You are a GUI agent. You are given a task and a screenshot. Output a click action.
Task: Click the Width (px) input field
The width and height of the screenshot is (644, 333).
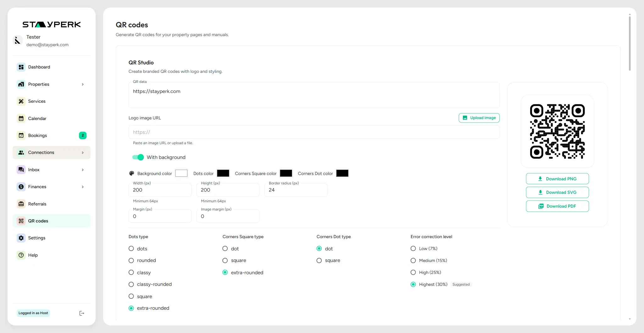coord(160,190)
